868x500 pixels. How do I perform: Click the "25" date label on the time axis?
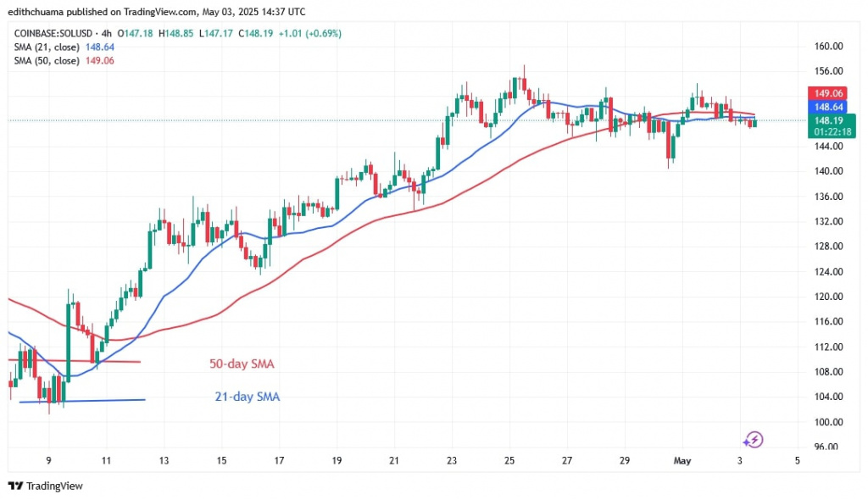509,461
